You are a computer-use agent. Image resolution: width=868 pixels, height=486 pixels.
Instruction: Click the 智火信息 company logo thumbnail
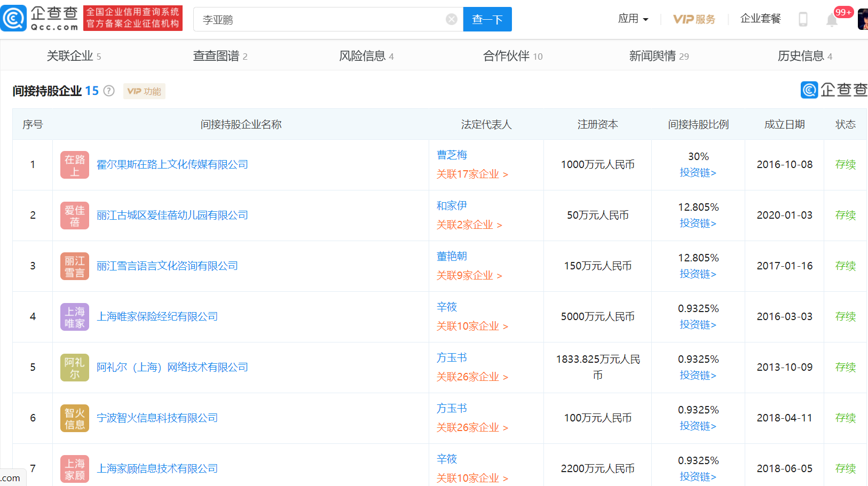tap(75, 418)
